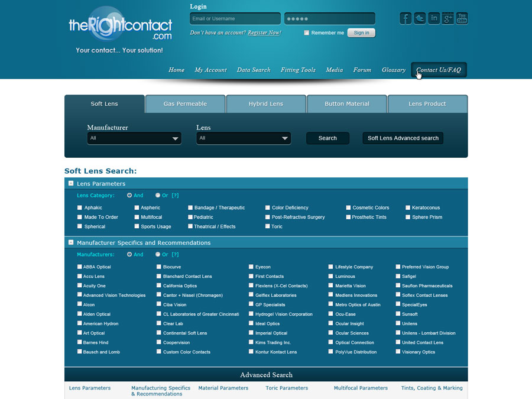Check the Unilens manufacturer checkbox
This screenshot has width=532, height=399.
pos(398,323)
